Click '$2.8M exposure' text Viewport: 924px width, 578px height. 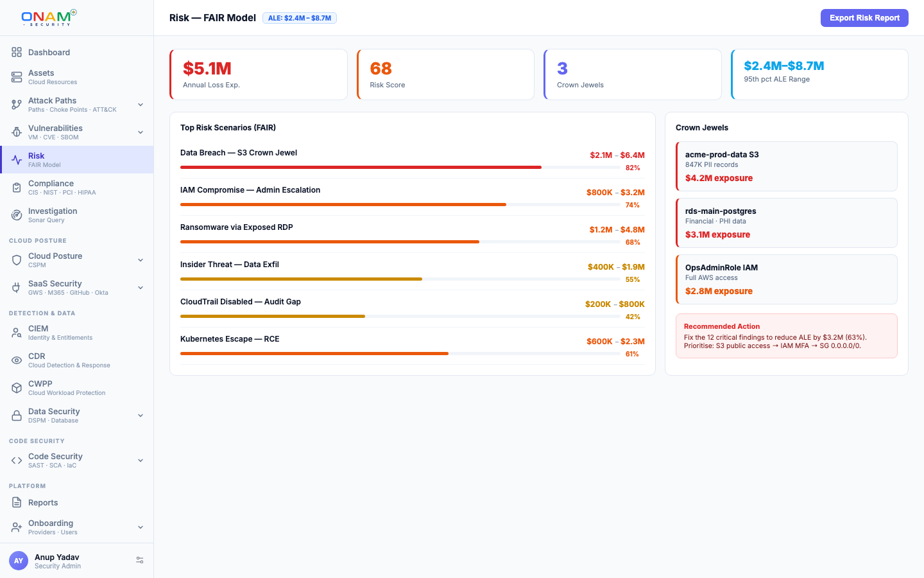[719, 291]
